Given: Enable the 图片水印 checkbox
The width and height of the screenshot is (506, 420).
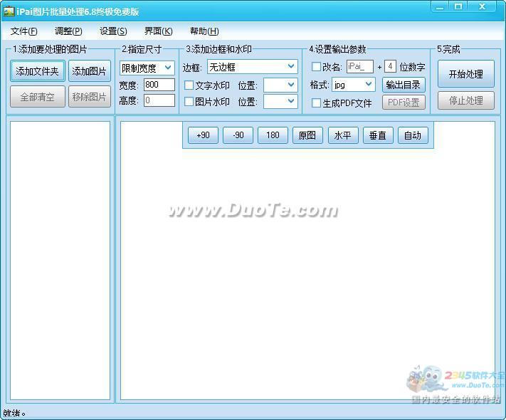Looking at the screenshot, I should pos(189,101).
